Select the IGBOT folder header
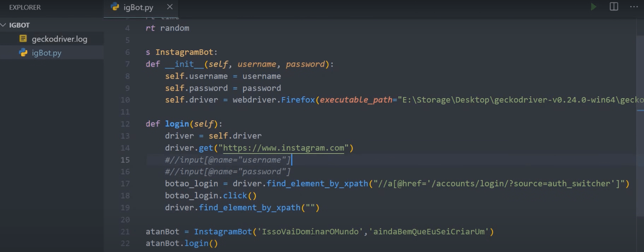 point(19,25)
